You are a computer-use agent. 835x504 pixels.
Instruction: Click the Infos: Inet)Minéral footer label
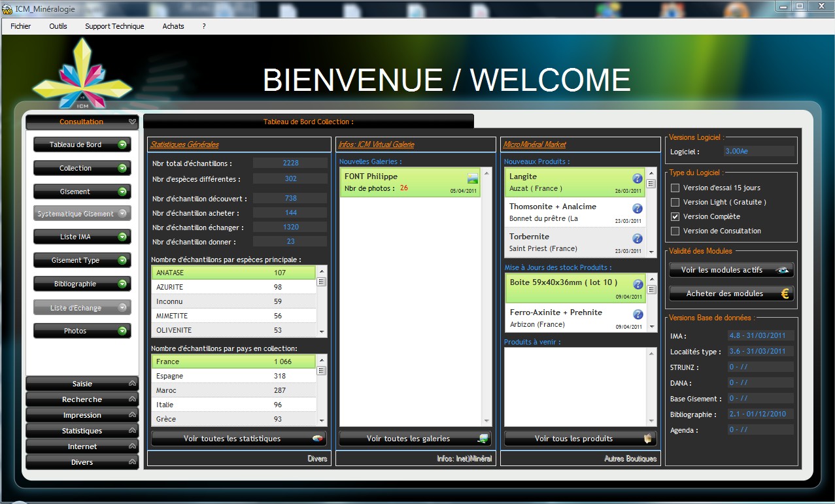pyautogui.click(x=464, y=459)
